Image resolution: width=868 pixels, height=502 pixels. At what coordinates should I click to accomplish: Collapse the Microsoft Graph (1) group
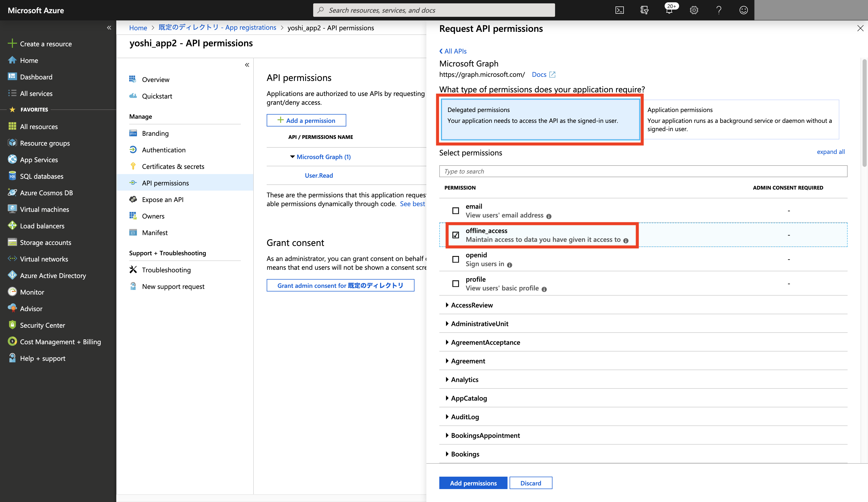click(293, 156)
